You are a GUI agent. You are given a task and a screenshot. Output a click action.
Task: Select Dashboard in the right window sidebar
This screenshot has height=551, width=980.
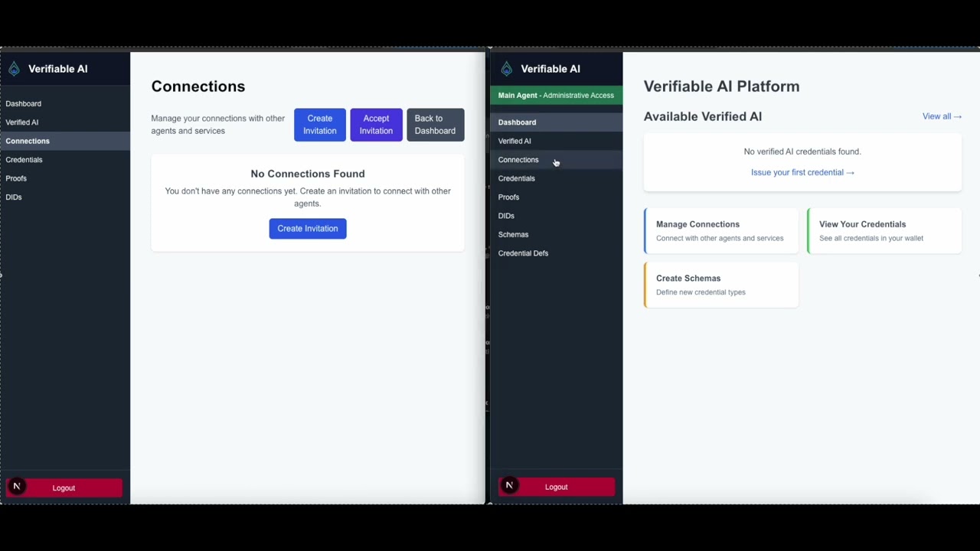point(557,122)
